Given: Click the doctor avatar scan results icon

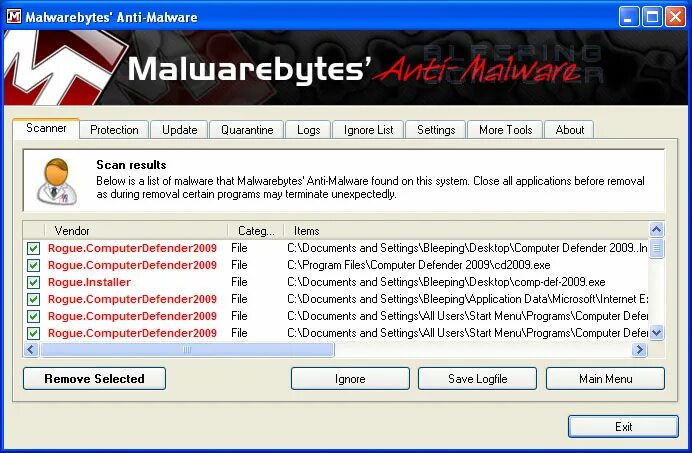Looking at the screenshot, I should pos(56,181).
